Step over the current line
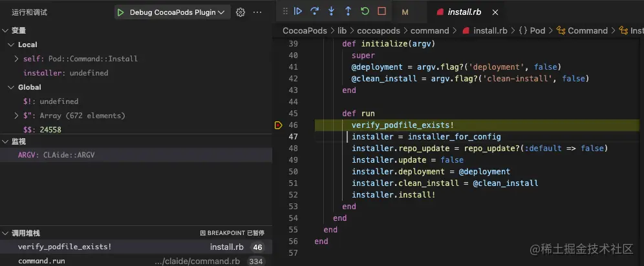 [x=315, y=12]
